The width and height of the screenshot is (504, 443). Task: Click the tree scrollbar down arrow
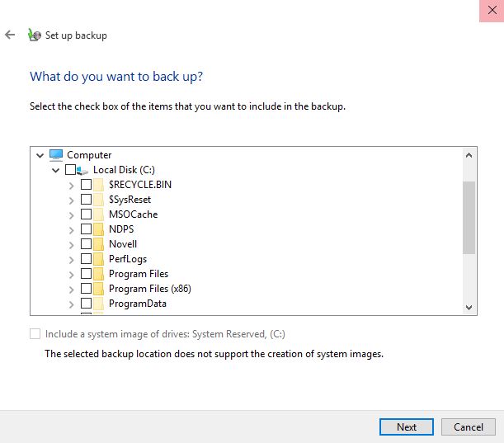coord(469,308)
